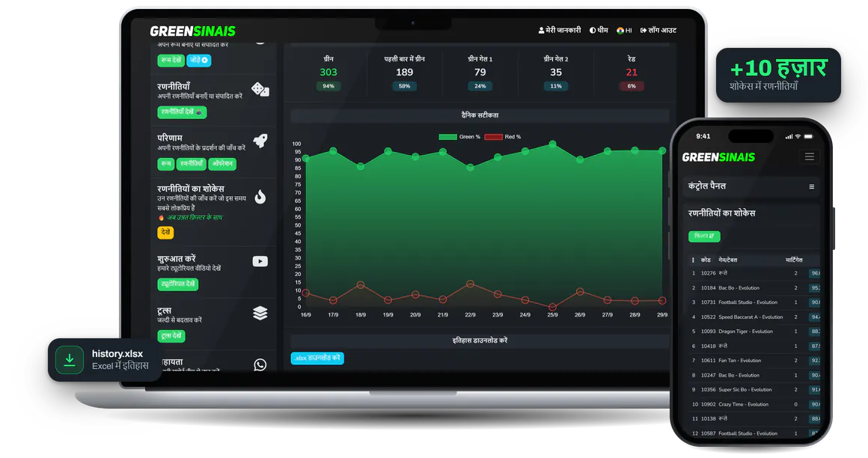Click the टूल्स देखें button

[x=171, y=335]
